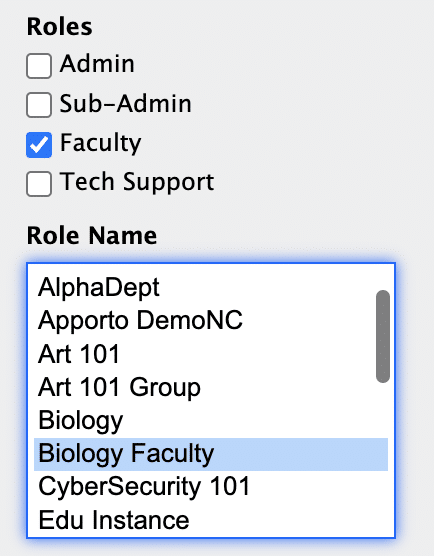Image resolution: width=434 pixels, height=556 pixels.
Task: Click the Tech Support label text
Action: pyautogui.click(x=137, y=183)
